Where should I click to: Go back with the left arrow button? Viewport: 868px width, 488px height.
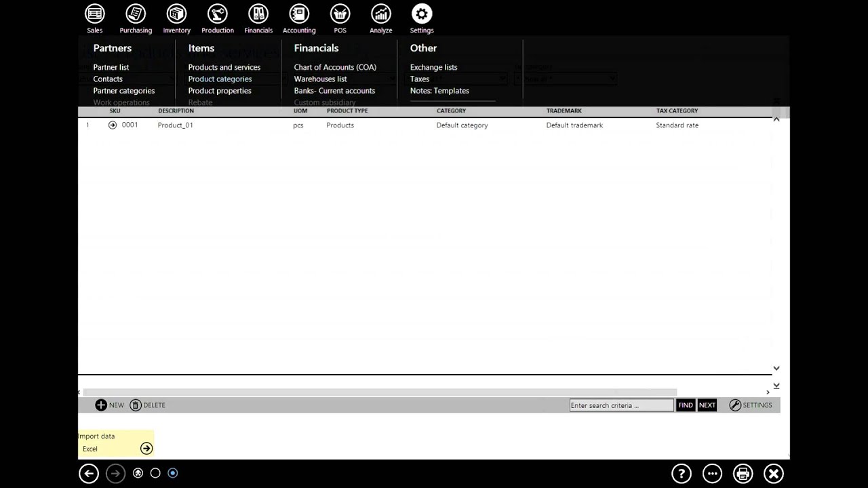point(89,474)
